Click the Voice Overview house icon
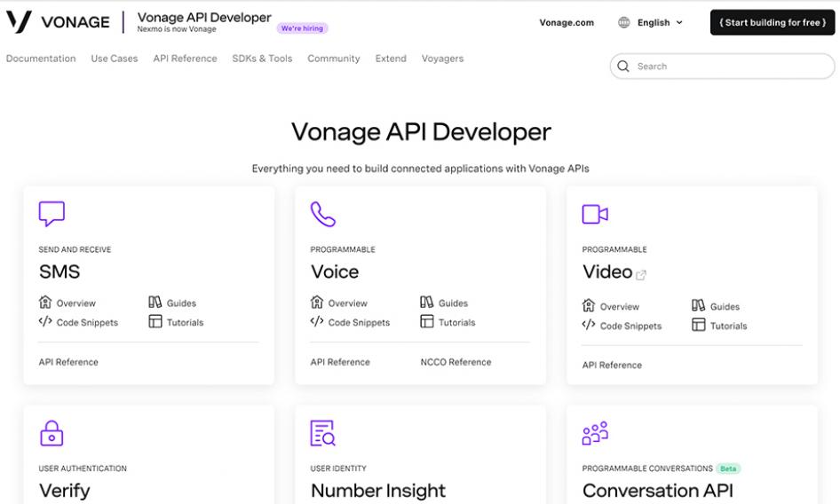The height and width of the screenshot is (504, 840). (x=317, y=302)
